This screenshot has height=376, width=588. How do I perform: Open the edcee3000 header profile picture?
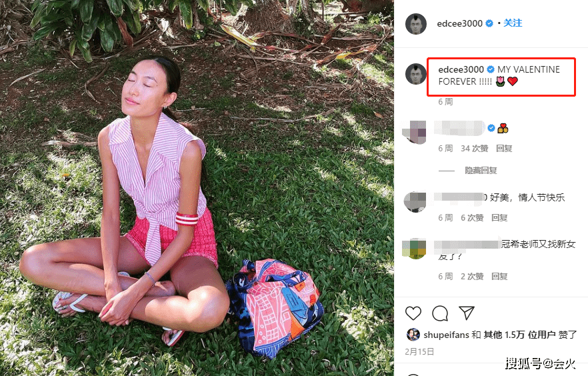tap(416, 24)
